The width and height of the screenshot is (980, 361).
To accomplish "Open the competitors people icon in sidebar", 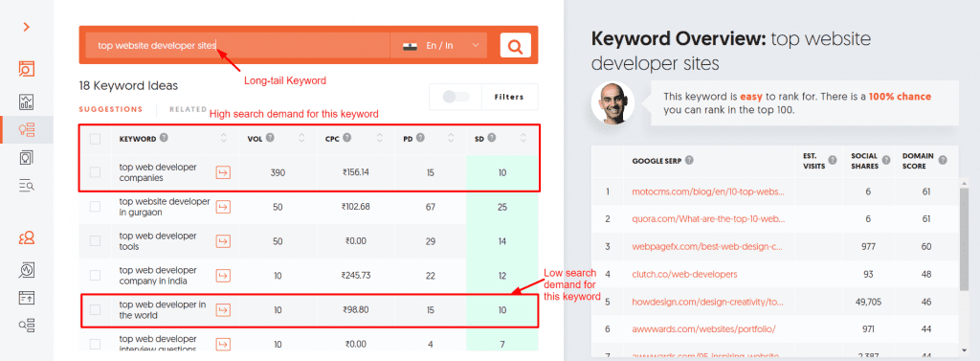I will click(x=26, y=238).
